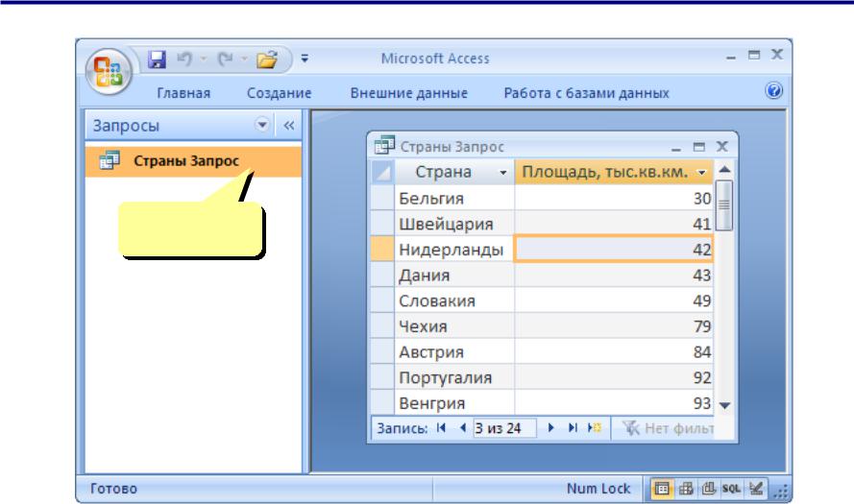The image size is (854, 504).
Task: Click the area value 93
Action: 614,403
